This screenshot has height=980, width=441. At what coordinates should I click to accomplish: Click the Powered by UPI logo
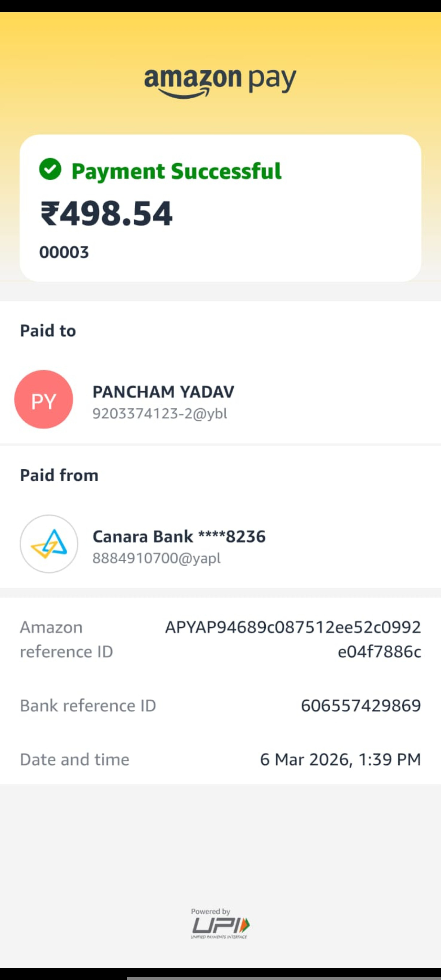point(220,923)
